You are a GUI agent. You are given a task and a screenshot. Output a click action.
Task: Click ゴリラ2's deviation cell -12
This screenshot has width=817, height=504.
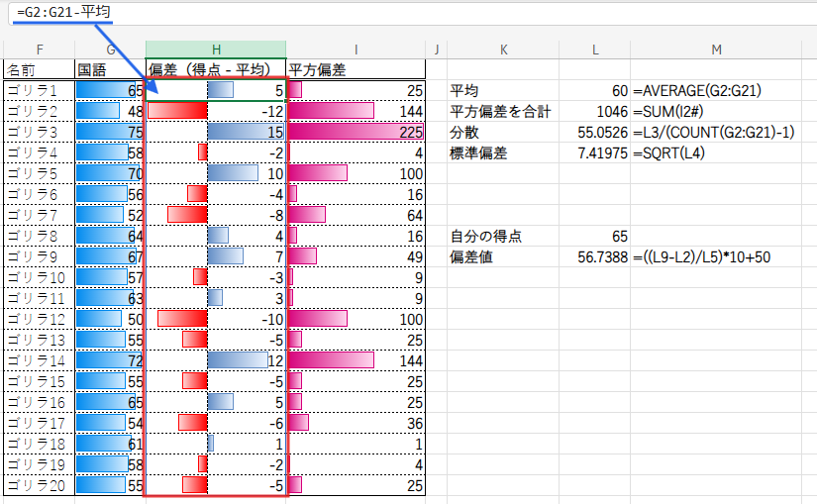tap(216, 111)
